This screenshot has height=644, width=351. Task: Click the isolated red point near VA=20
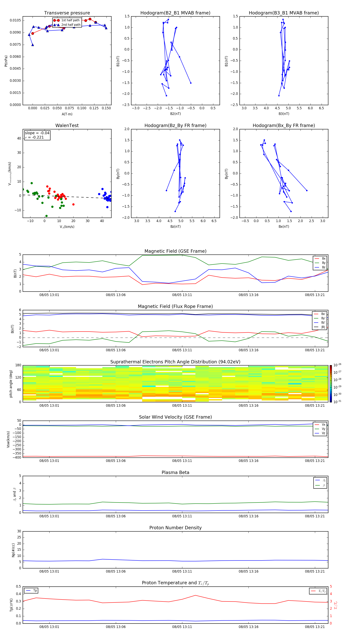tap(74, 205)
